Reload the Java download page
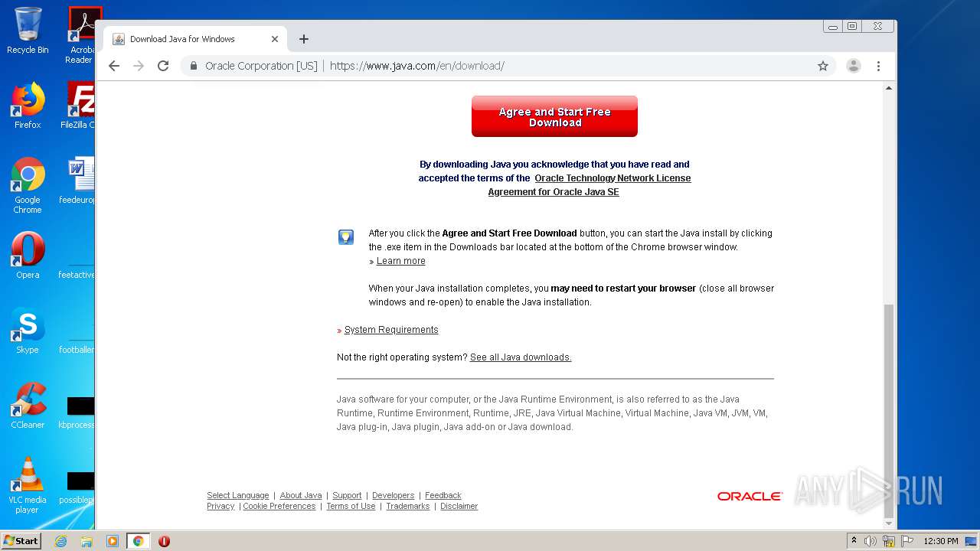 point(163,66)
